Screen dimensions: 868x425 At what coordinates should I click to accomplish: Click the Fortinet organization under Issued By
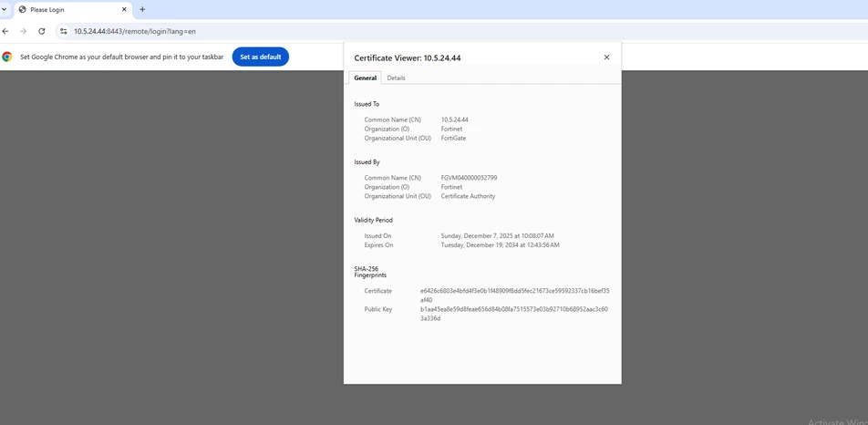451,187
